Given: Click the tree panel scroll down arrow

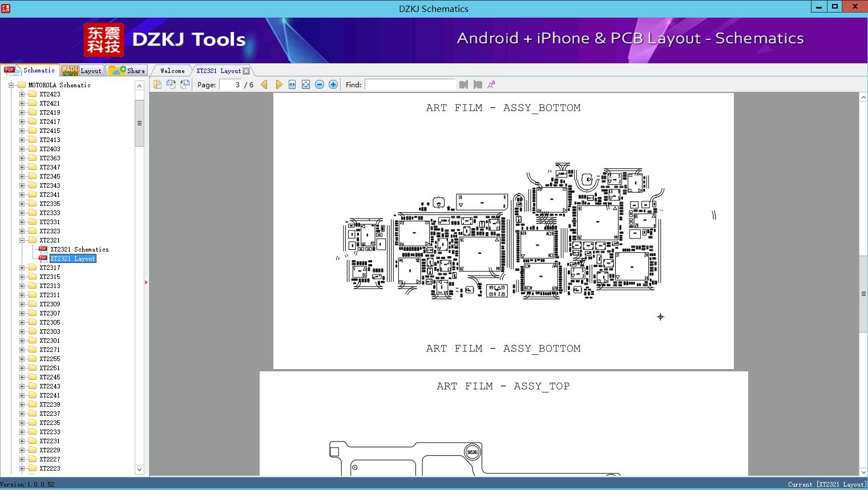Looking at the screenshot, I should [139, 469].
